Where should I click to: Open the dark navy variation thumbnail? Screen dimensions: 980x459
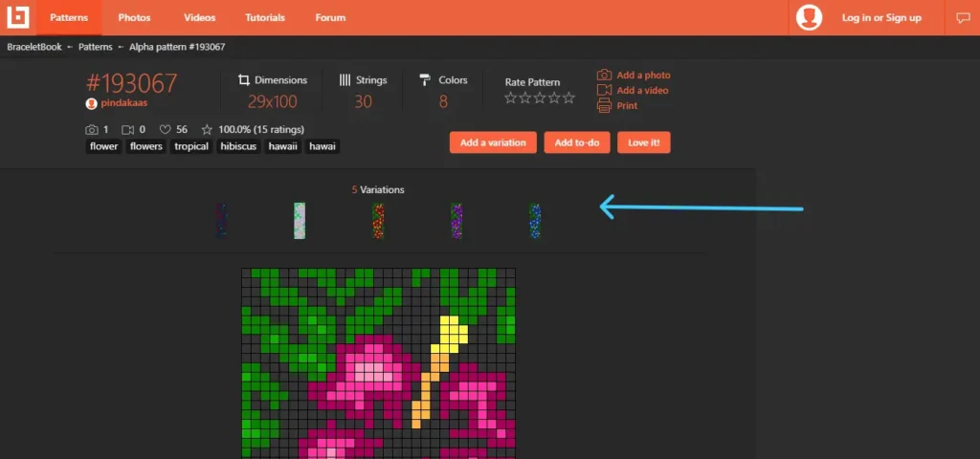[221, 221]
